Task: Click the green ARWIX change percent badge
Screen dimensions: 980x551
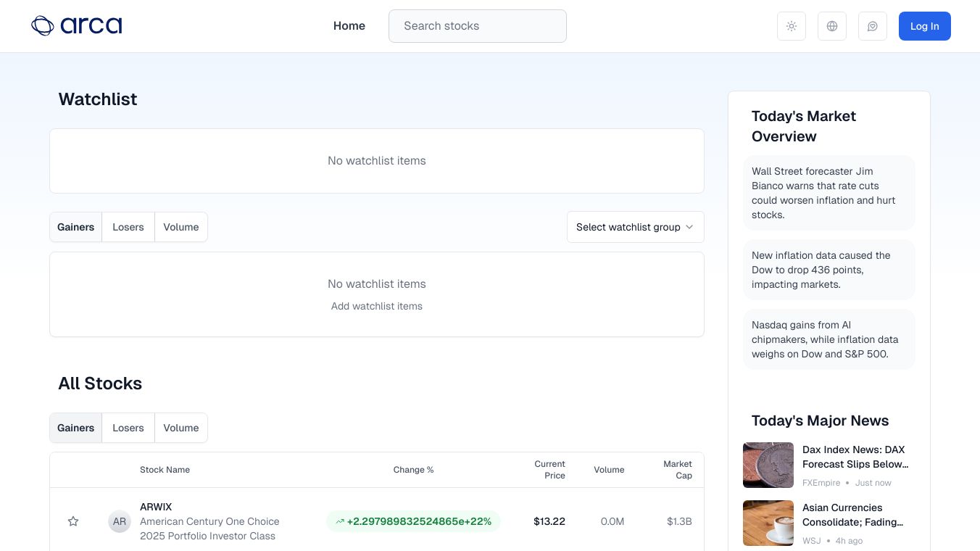Action: [413, 521]
